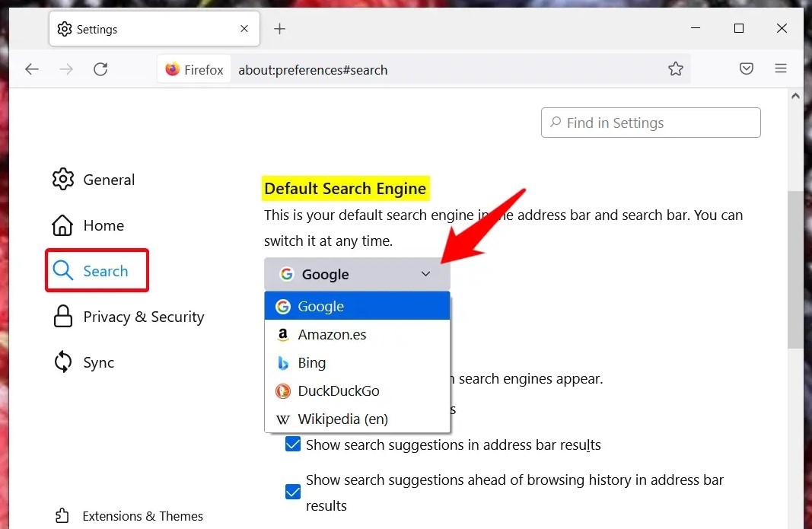
Task: Uncheck suggestions ahead of browsing history
Action: pyautogui.click(x=293, y=492)
